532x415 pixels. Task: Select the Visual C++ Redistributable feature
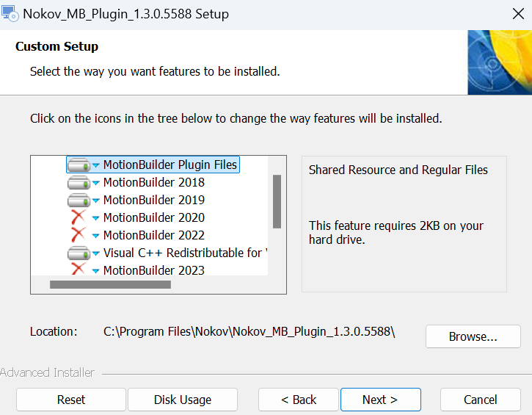(185, 253)
